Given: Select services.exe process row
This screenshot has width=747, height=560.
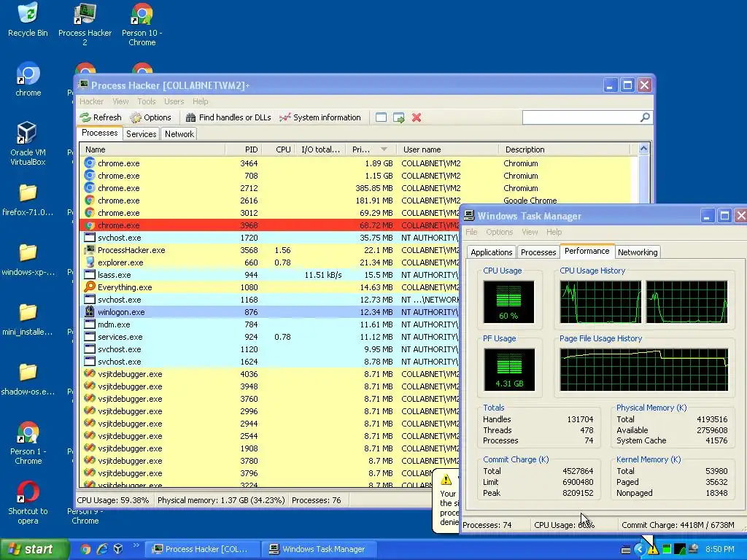Looking at the screenshot, I should coord(270,337).
